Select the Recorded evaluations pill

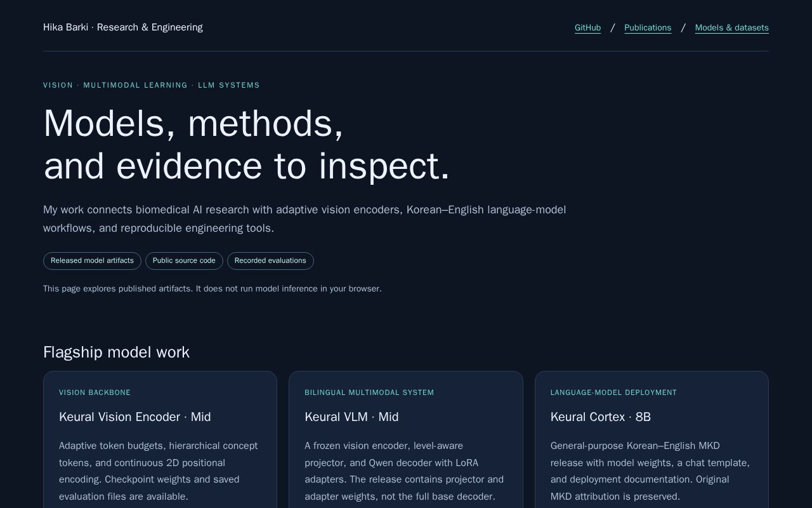coord(270,261)
